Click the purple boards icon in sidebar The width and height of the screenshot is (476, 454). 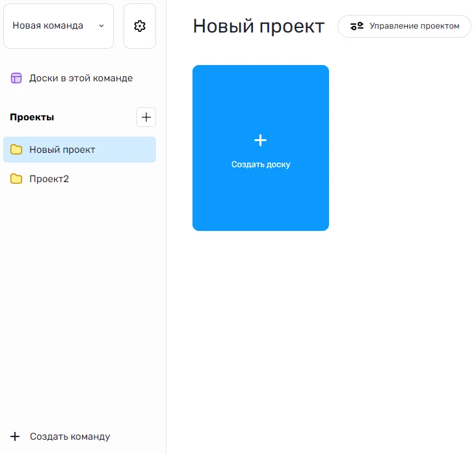(16, 78)
